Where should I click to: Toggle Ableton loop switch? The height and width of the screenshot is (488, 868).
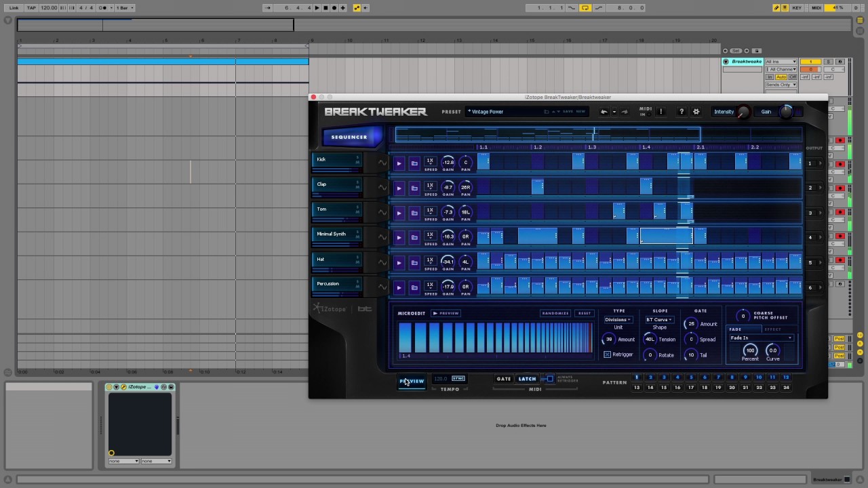click(x=585, y=7)
